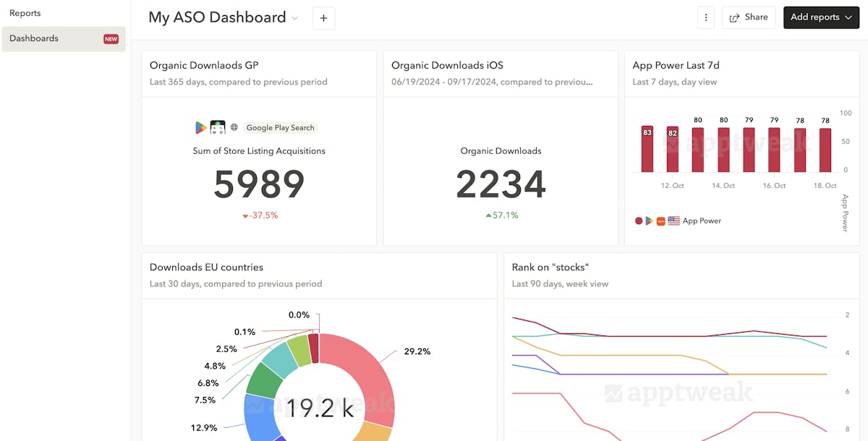Click the orange app icon in App Power legend
Image resolution: width=868 pixels, height=441 pixels.
pos(660,220)
